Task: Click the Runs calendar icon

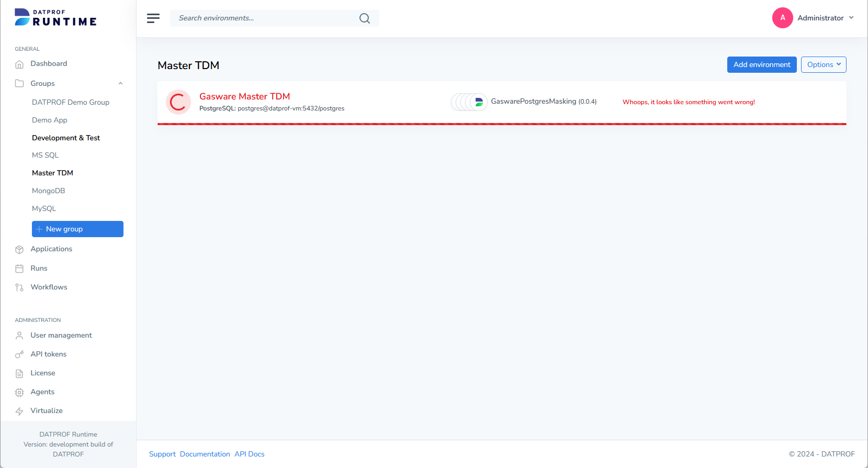Action: [x=19, y=269]
